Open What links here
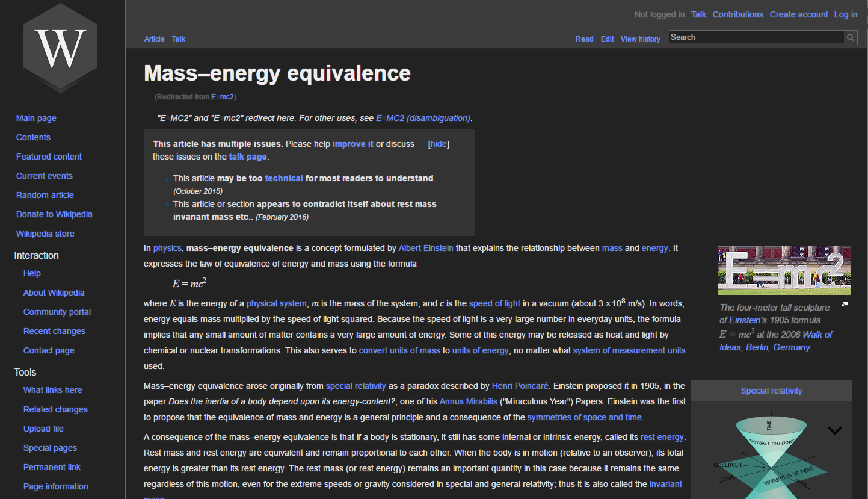The image size is (868, 499). [x=52, y=390]
